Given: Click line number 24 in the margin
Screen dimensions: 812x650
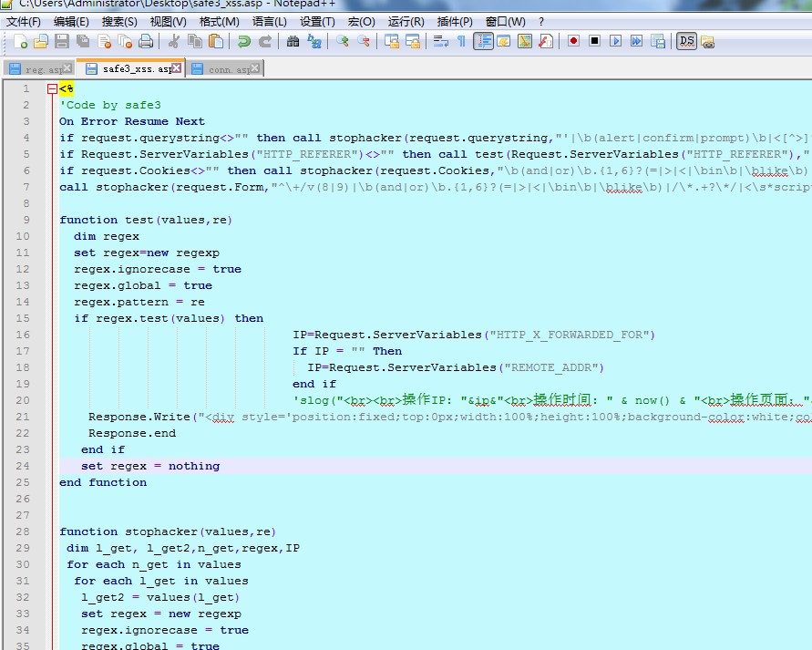Looking at the screenshot, I should (x=23, y=466).
